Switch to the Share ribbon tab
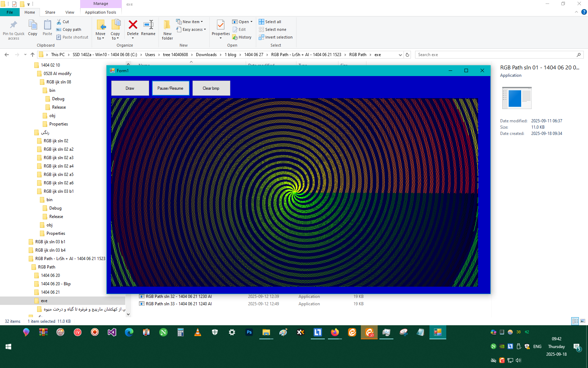This screenshot has width=588, height=368. (50, 12)
